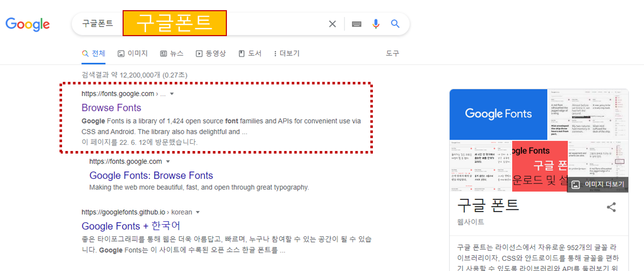This screenshot has width=644, height=271.
Task: Click the blue magnifier search button
Action: click(395, 24)
